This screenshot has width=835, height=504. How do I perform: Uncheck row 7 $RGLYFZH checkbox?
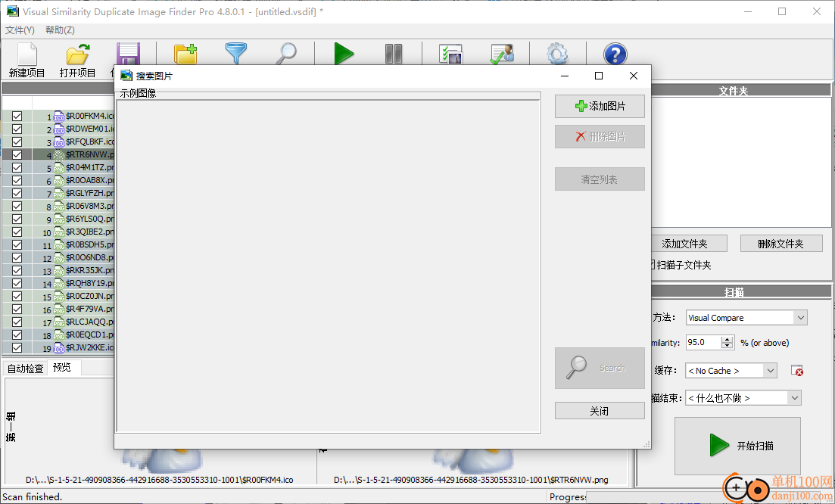point(17,193)
